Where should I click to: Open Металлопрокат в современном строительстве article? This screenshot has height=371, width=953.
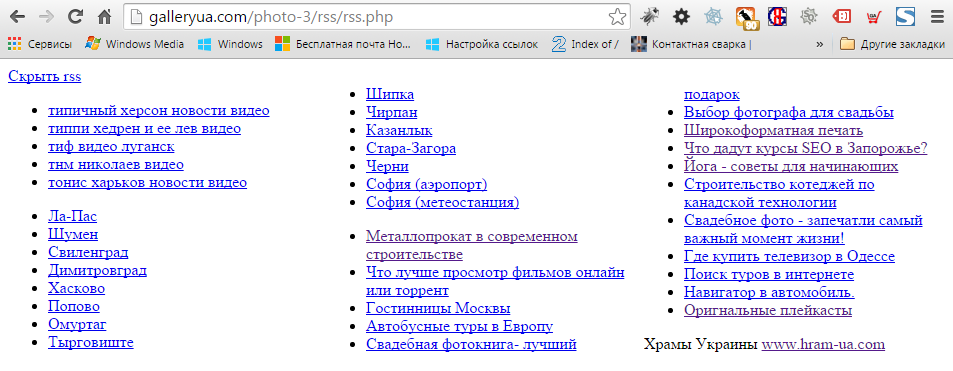click(x=472, y=245)
